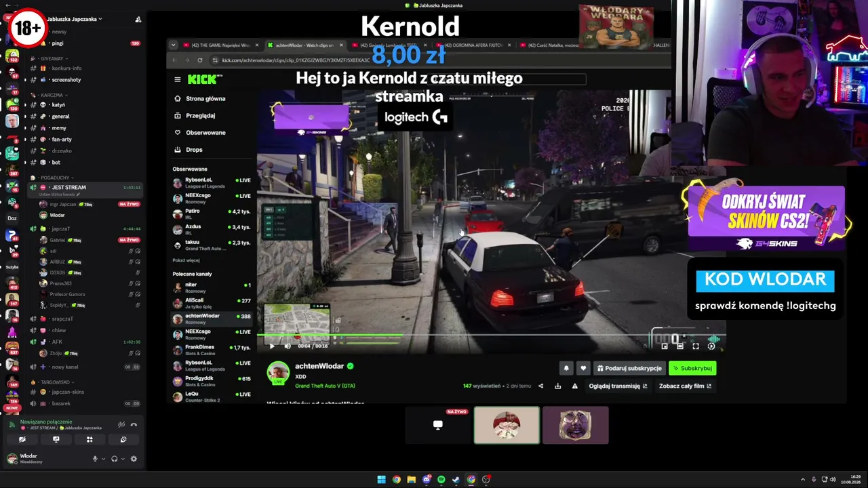868x488 pixels.
Task: Close the achtenWlodar Watch clips tab
Action: pyautogui.click(x=341, y=45)
